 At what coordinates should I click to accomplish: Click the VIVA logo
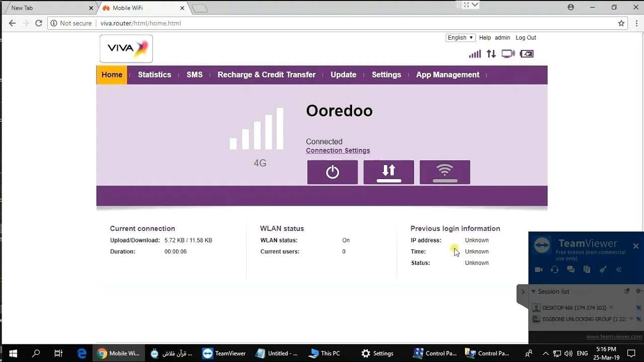point(126,49)
